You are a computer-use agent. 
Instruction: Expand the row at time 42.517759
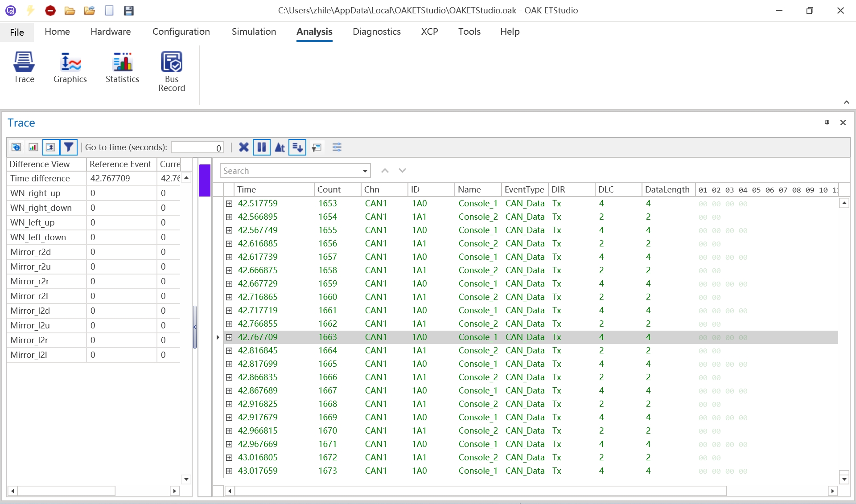[x=229, y=204]
